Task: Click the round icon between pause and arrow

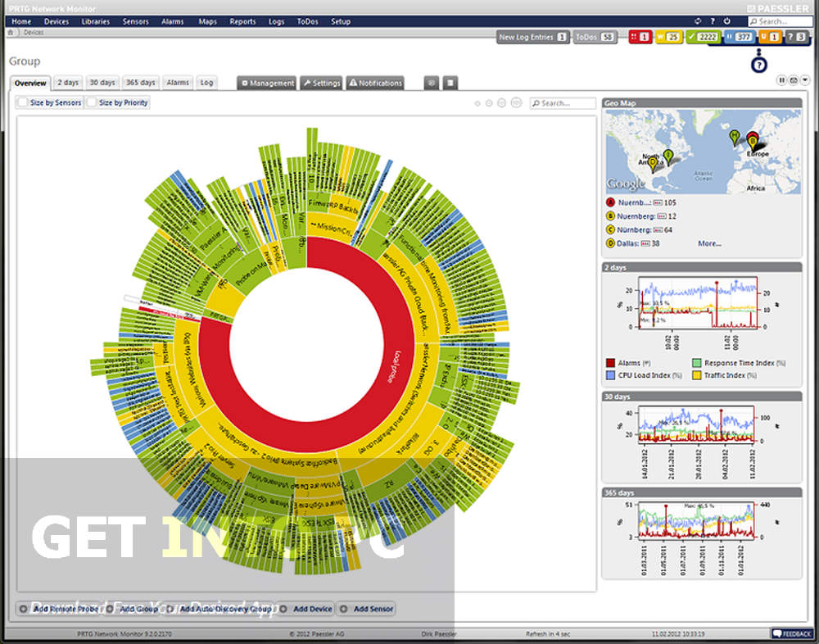Action: coord(794,80)
